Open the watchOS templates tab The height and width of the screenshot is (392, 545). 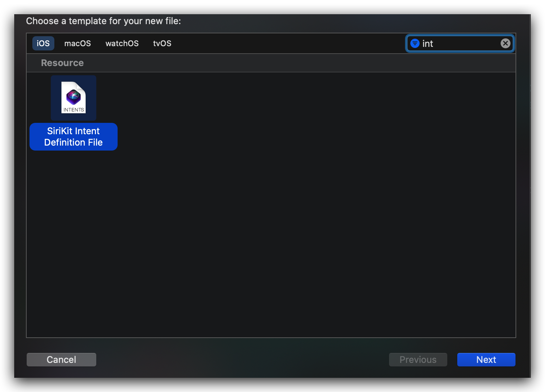pyautogui.click(x=122, y=43)
